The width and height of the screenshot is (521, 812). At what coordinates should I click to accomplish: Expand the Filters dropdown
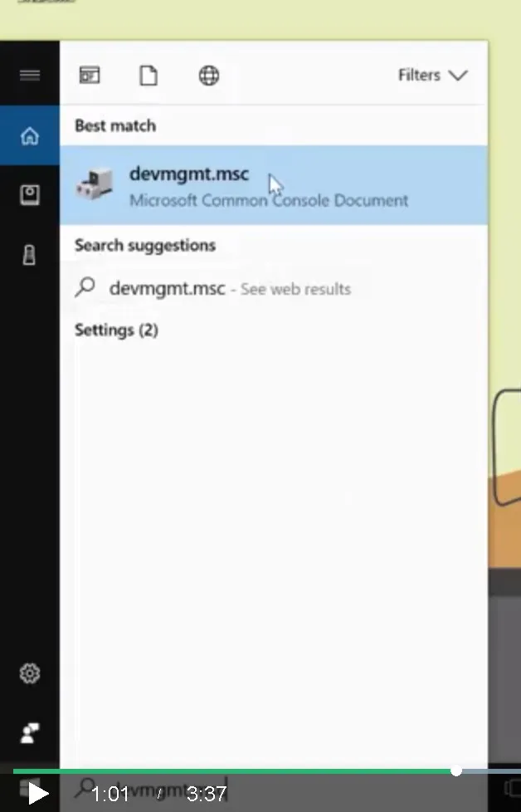[432, 75]
